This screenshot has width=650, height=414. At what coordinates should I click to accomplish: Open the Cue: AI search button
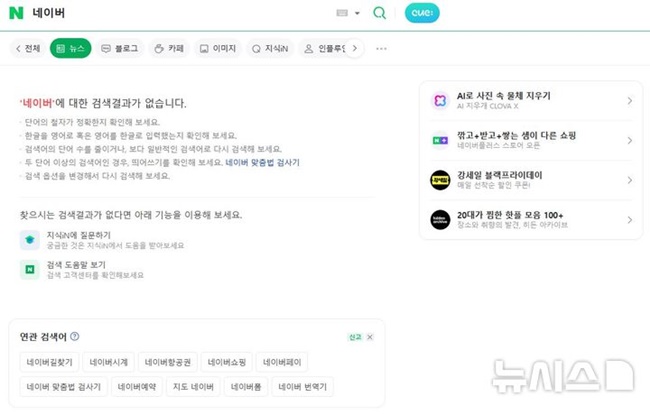(421, 13)
